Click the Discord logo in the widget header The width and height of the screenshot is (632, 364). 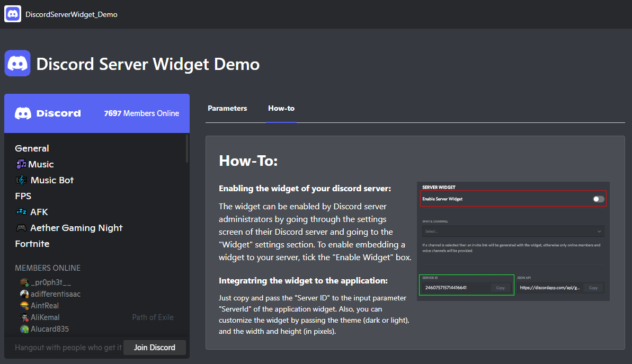(24, 113)
